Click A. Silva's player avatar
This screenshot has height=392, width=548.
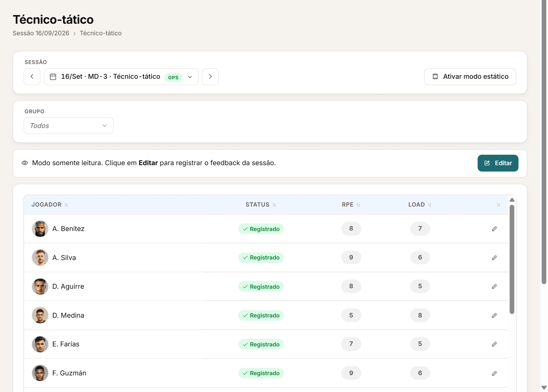(40, 258)
